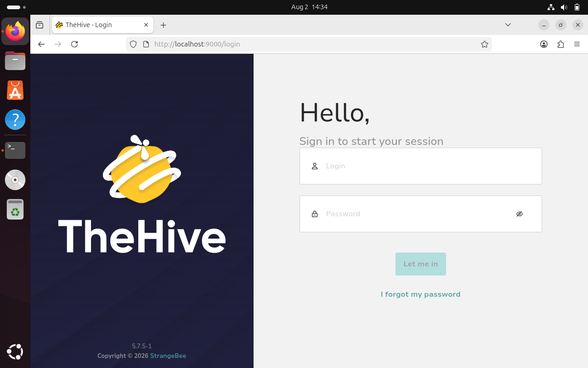Click the browser forward arrow
Screen dimensions: 588x368
pos(58,44)
